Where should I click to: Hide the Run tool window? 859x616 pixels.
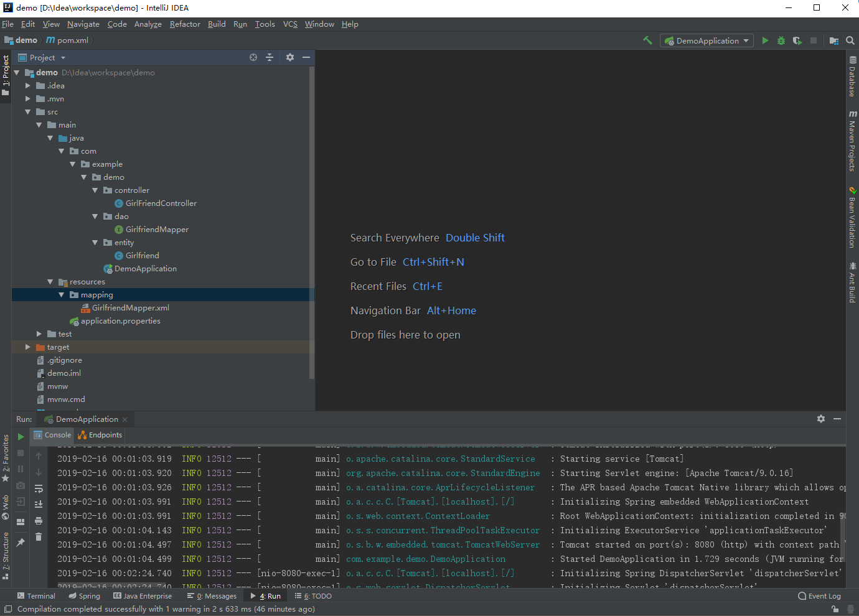pyautogui.click(x=837, y=419)
